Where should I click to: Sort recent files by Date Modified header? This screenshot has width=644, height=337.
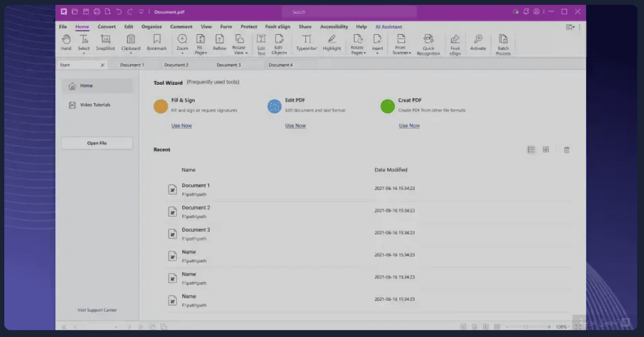point(391,170)
